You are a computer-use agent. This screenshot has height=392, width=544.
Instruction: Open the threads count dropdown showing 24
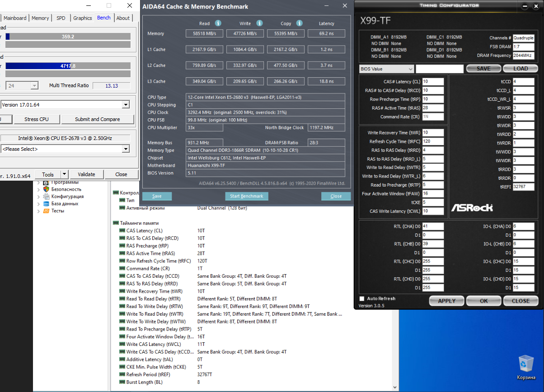pyautogui.click(x=22, y=85)
